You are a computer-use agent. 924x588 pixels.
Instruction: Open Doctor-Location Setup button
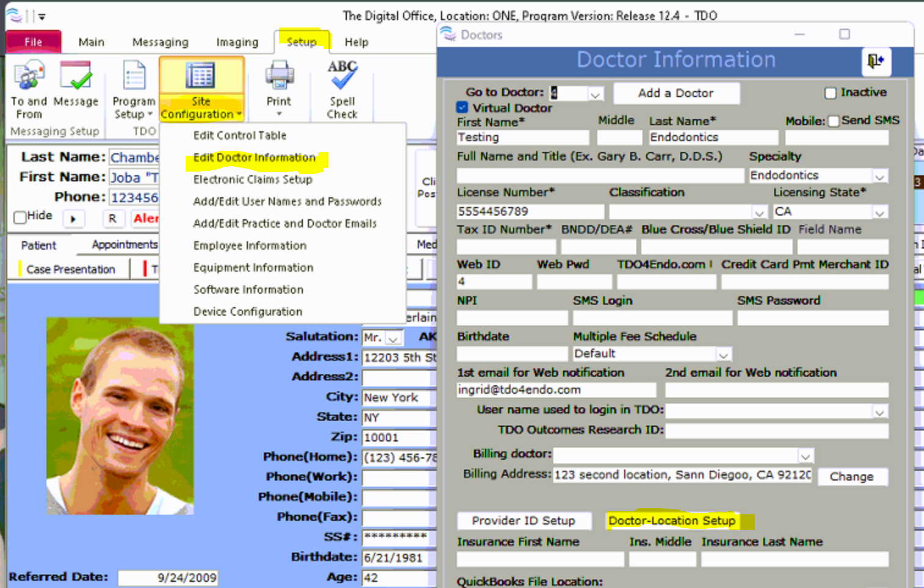click(672, 521)
